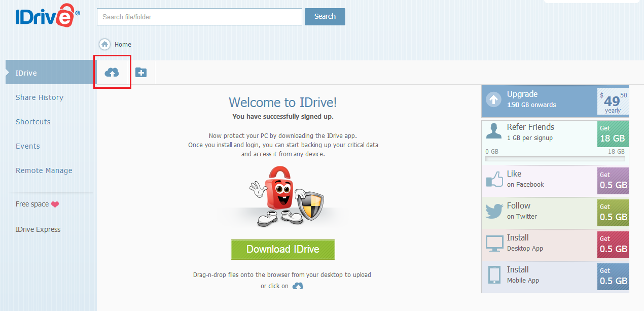
Task: Click Follow on Twitter text
Action: [x=522, y=211]
